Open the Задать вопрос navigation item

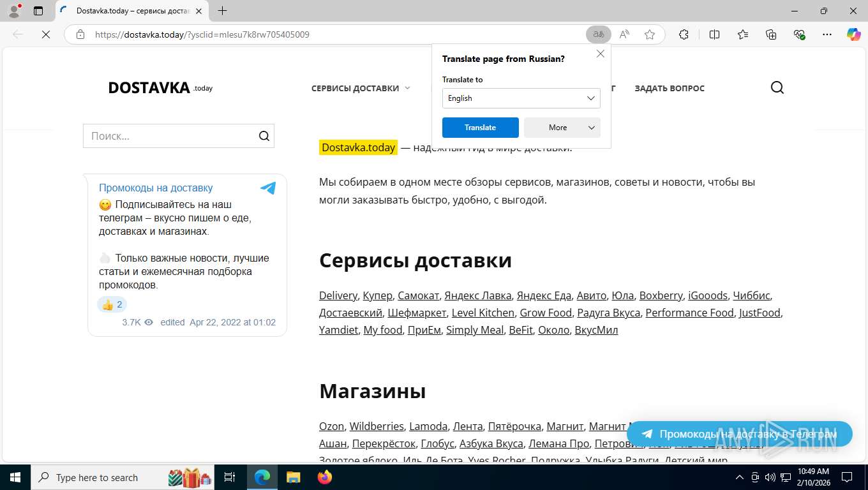pyautogui.click(x=670, y=88)
